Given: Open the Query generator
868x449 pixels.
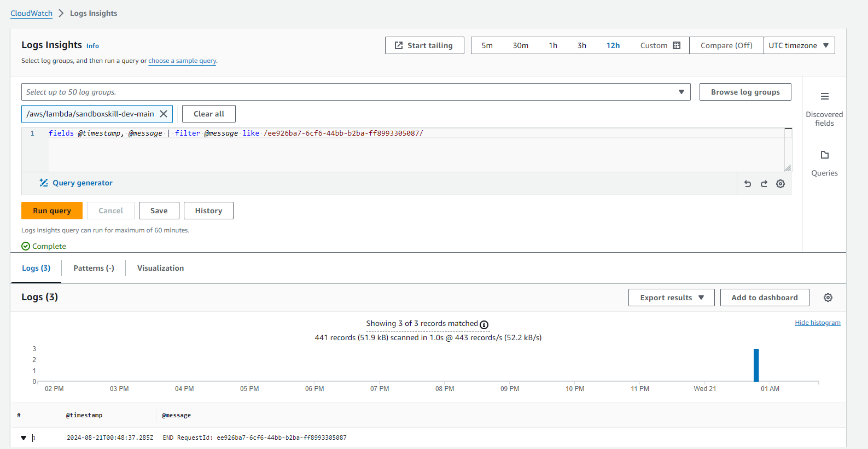Looking at the screenshot, I should coord(83,183).
